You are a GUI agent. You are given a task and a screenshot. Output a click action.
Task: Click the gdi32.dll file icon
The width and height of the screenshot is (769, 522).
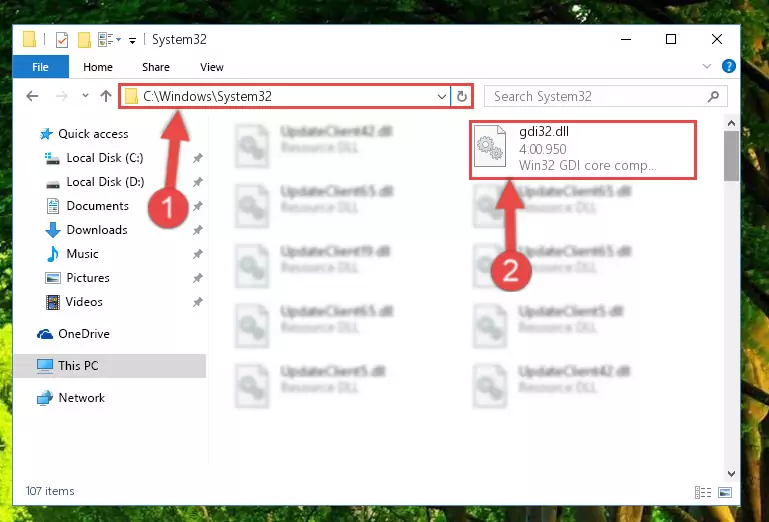(490, 146)
